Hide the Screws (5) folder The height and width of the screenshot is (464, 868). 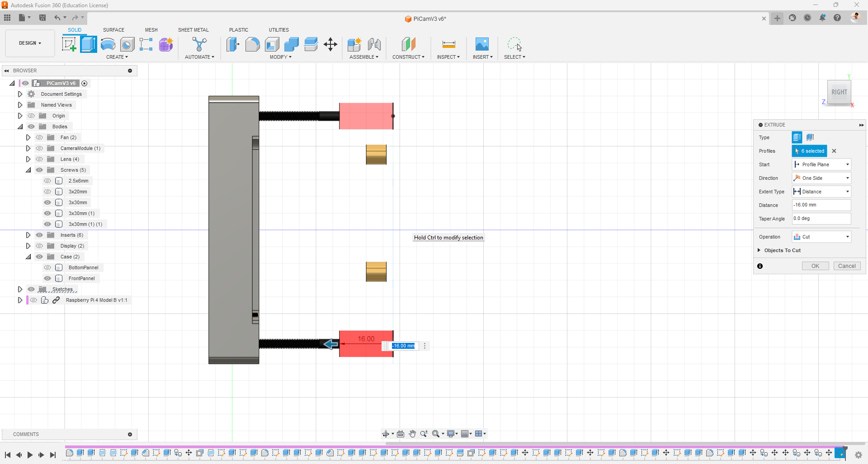click(39, 170)
